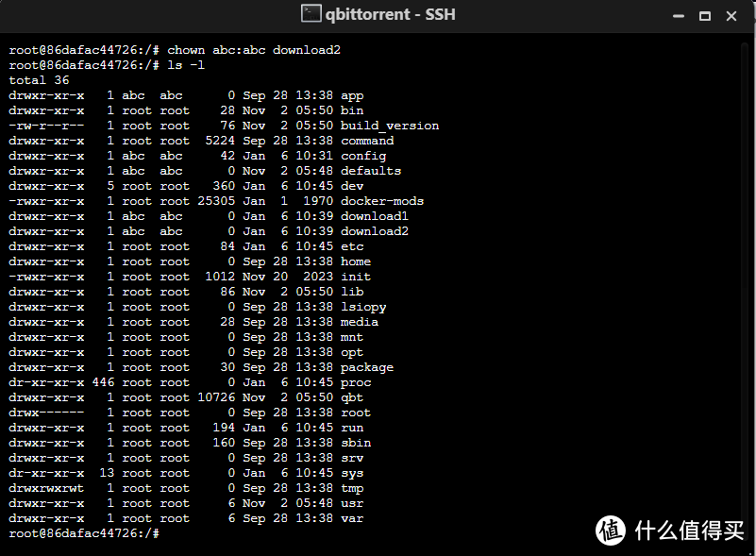
Task: Click the qbt directory entry
Action: click(x=351, y=396)
